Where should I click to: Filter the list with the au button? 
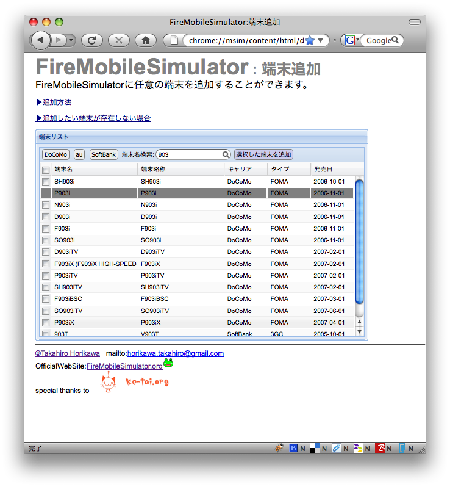coord(79,154)
